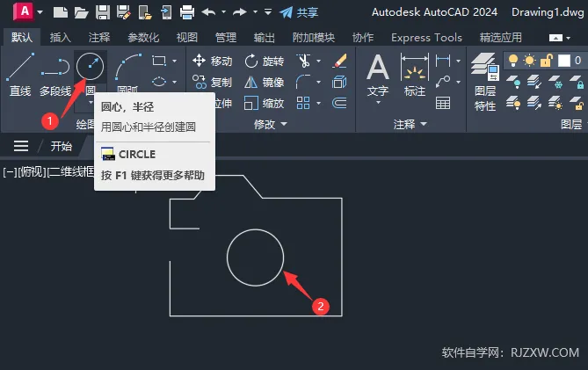Viewport: 588px width, 370px height.
Task: Select the offset tool icon
Action: coord(339,103)
